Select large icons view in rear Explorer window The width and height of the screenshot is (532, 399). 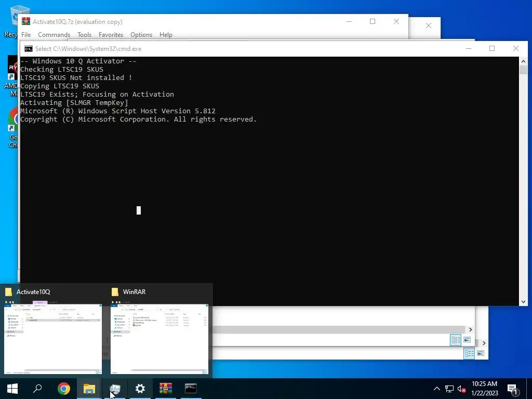[x=481, y=353]
